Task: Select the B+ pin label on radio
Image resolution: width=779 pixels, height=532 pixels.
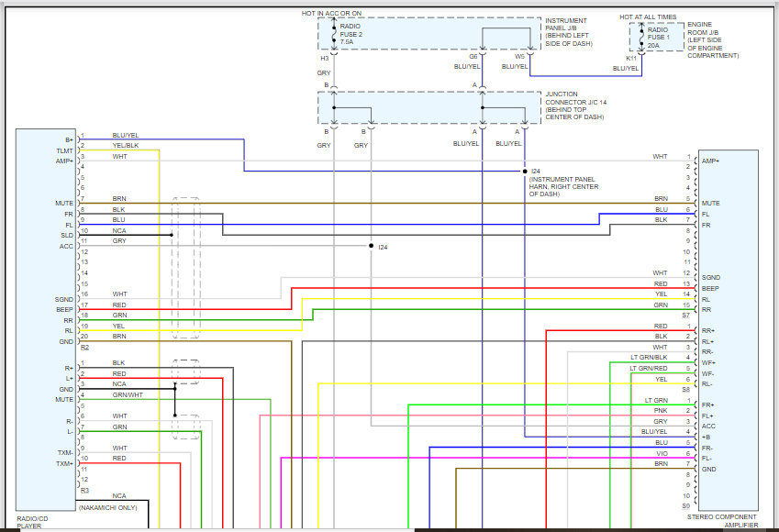Action: tap(69, 140)
